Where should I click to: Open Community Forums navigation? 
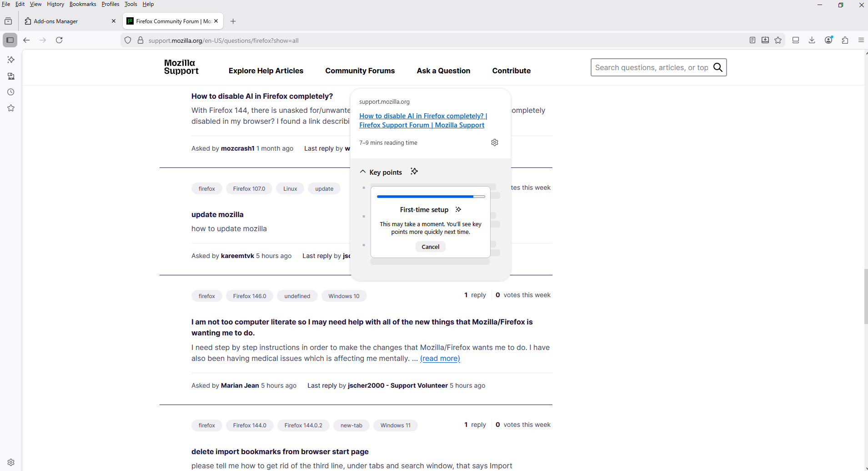click(x=360, y=71)
